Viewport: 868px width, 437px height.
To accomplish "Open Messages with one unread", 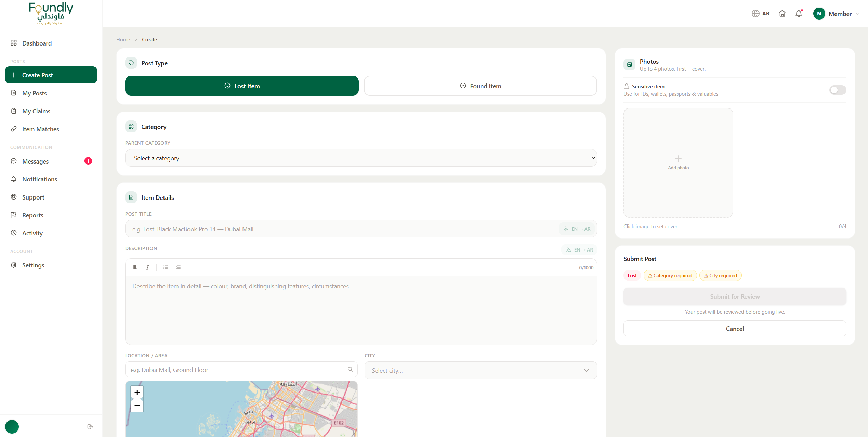I will (51, 161).
